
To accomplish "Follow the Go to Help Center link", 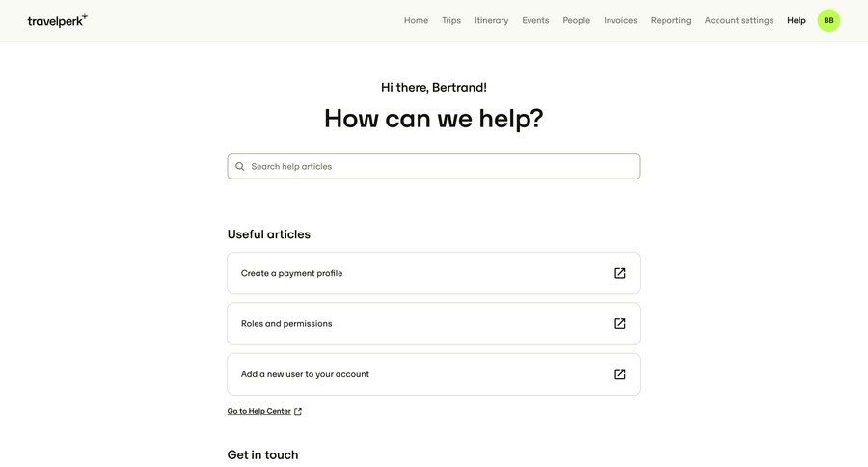I will 258,412.
